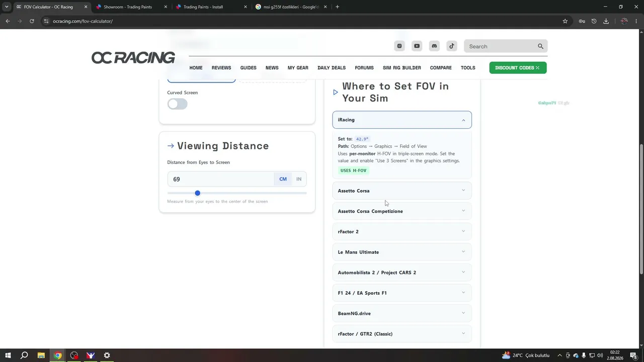Image resolution: width=644 pixels, height=362 pixels.
Task: Open the COMPARE menu item
Action: [x=441, y=68]
